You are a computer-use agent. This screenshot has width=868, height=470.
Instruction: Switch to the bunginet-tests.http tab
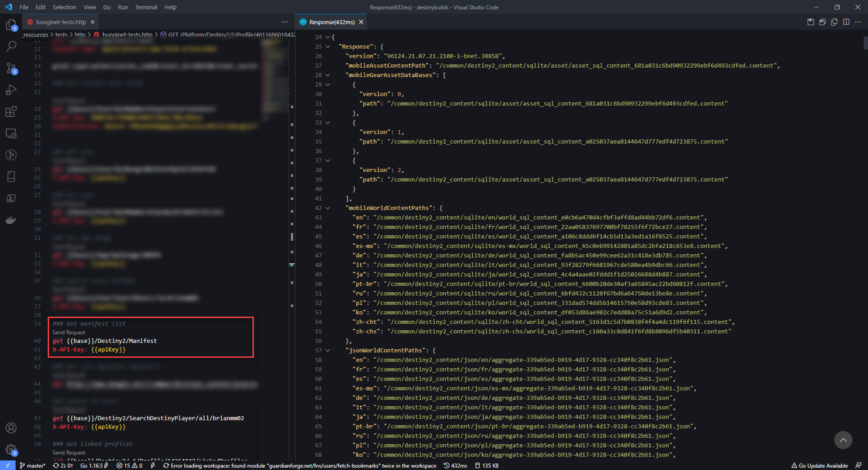(x=61, y=22)
